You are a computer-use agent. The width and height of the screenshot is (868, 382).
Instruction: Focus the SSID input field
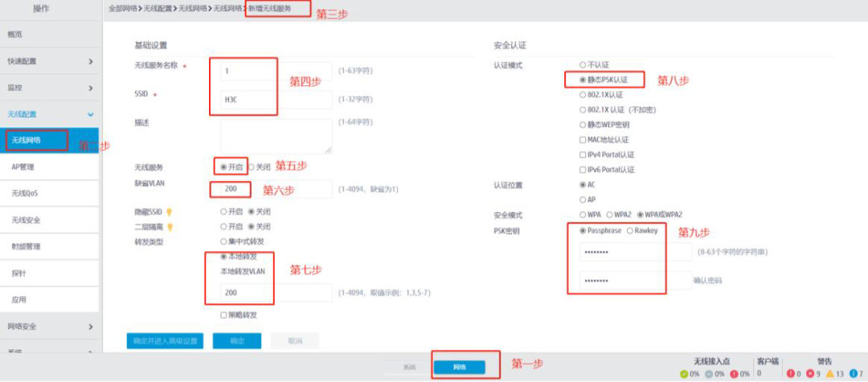click(276, 99)
